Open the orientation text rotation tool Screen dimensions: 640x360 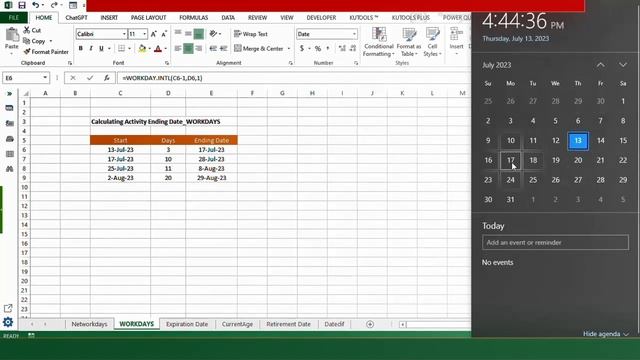213,34
